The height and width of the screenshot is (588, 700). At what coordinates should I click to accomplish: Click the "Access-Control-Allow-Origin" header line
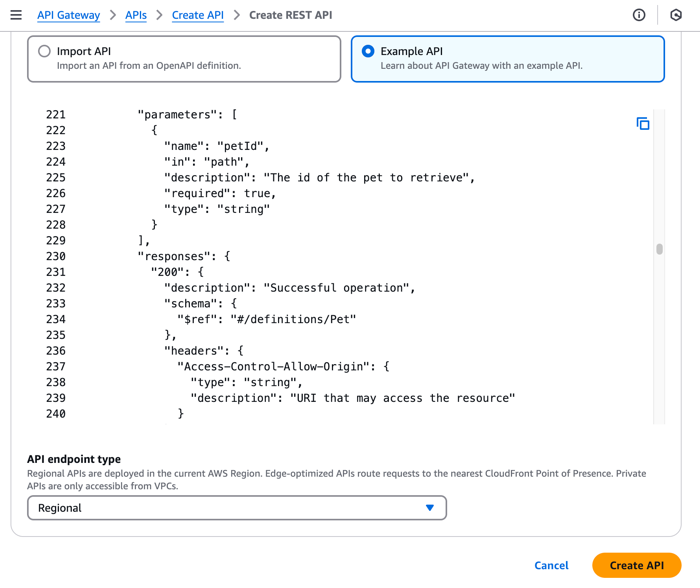(x=283, y=367)
